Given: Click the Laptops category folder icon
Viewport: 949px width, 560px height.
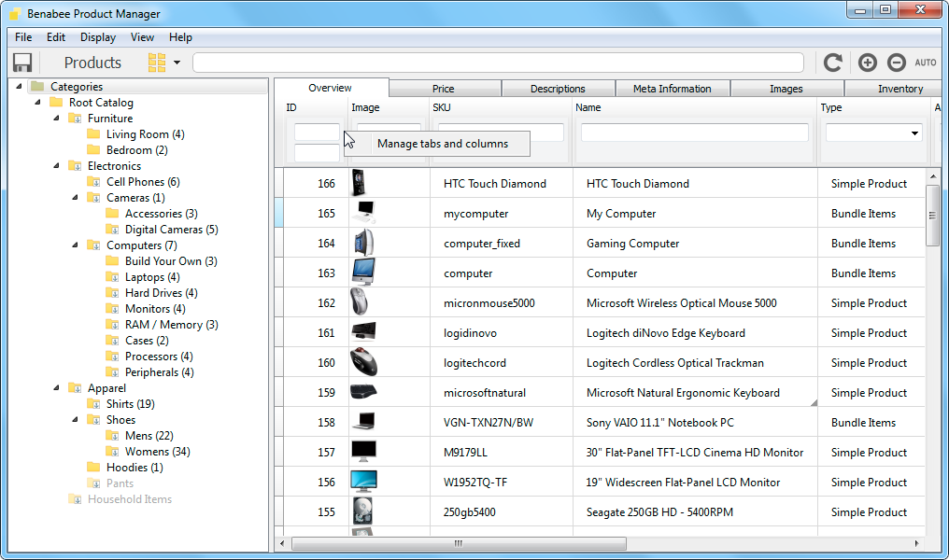Looking at the screenshot, I should coord(112,277).
